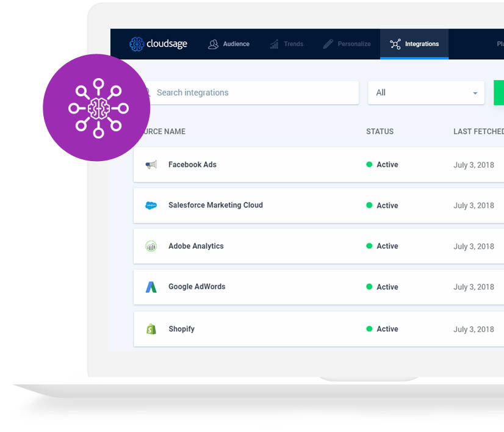Open the Salesforce Marketing Cloud row
The width and height of the screenshot is (504, 432).
pos(215,205)
